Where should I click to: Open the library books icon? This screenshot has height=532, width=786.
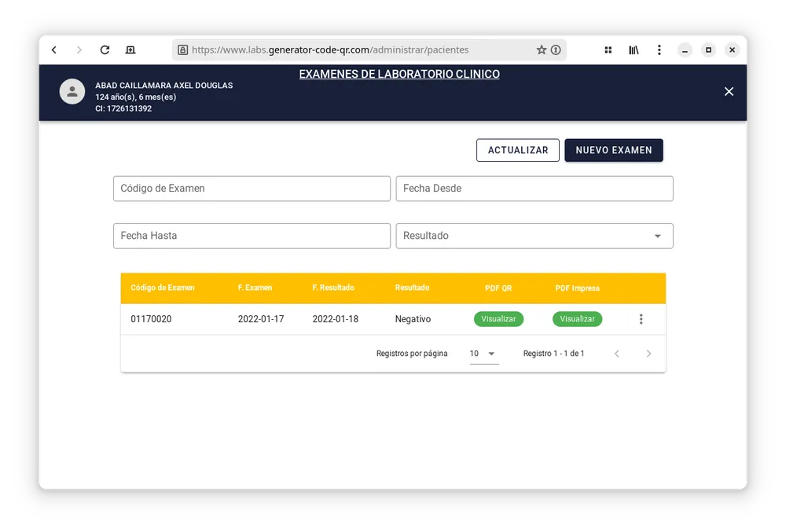point(634,50)
